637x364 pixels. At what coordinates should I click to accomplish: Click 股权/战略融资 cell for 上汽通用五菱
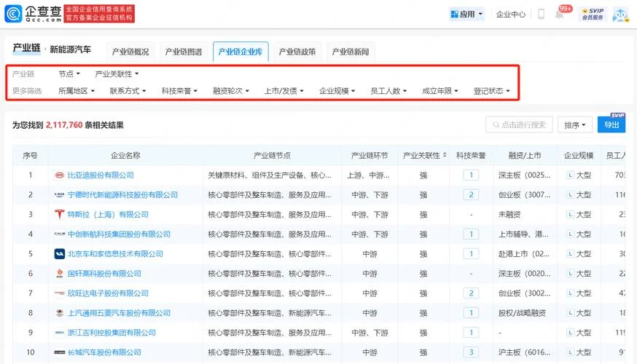pyautogui.click(x=522, y=313)
